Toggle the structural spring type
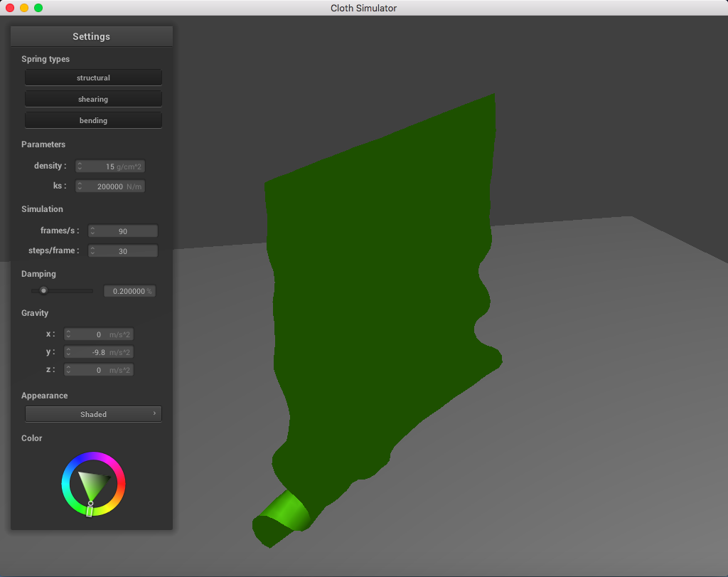 tap(93, 78)
